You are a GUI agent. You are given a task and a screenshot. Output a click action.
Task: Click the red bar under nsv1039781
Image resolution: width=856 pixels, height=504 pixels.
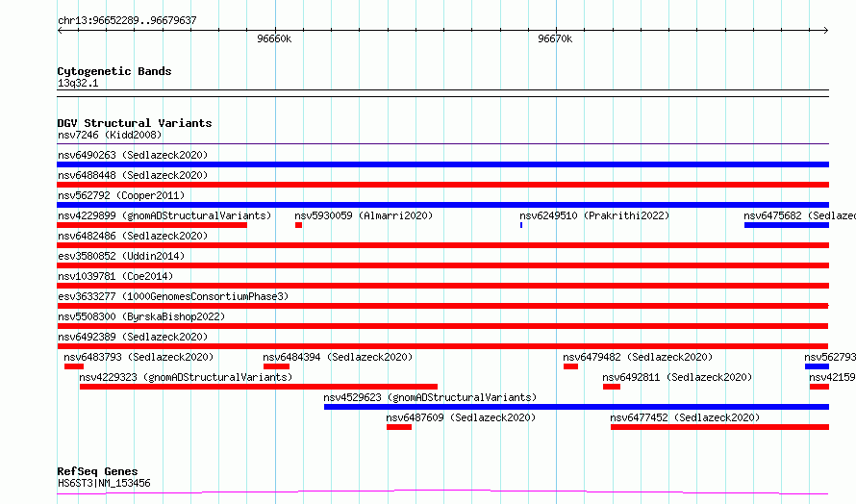pyautogui.click(x=442, y=286)
